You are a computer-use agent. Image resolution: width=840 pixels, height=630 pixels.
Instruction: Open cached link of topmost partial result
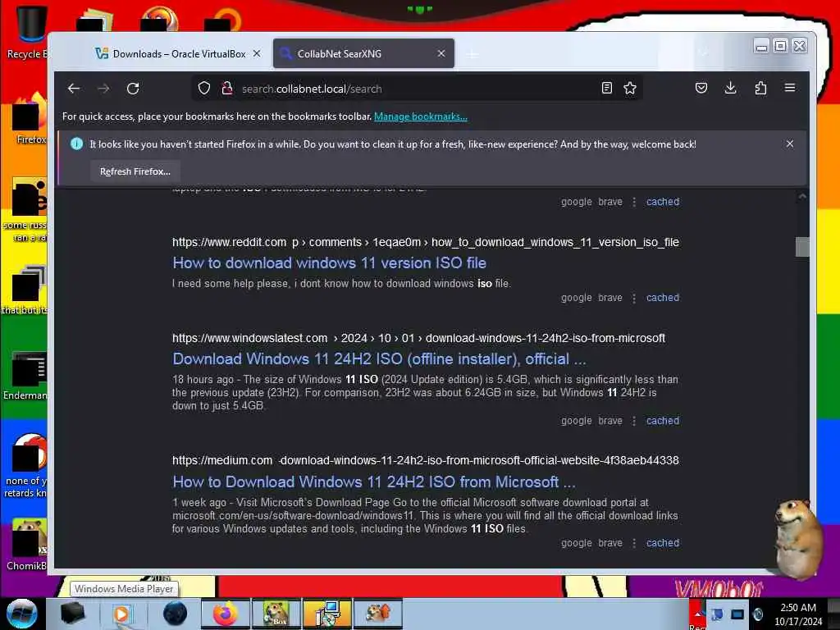click(x=663, y=202)
